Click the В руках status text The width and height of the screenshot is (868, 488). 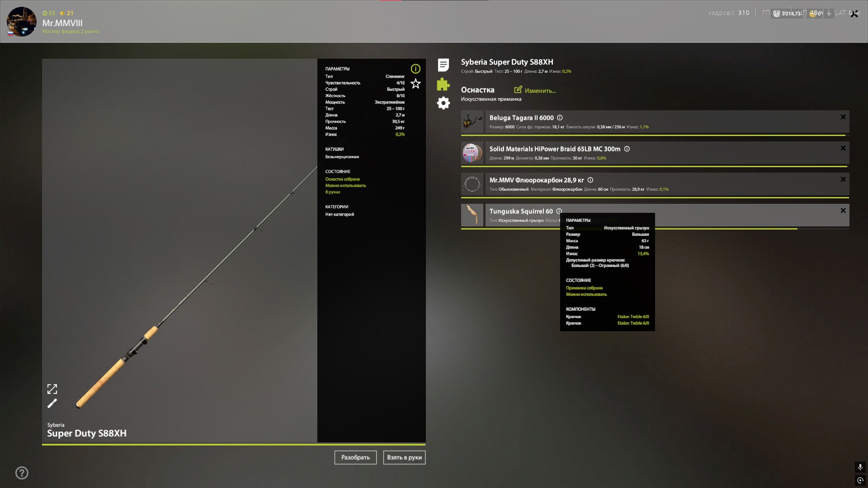(x=333, y=192)
